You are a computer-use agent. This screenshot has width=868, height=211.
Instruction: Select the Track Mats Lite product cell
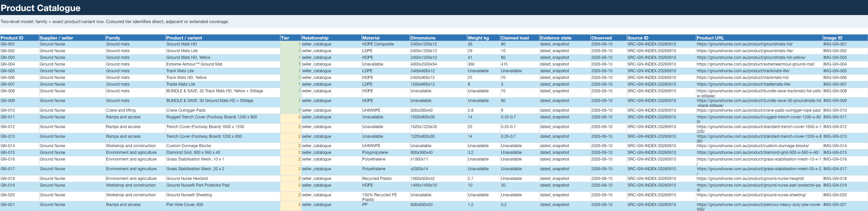223,71
